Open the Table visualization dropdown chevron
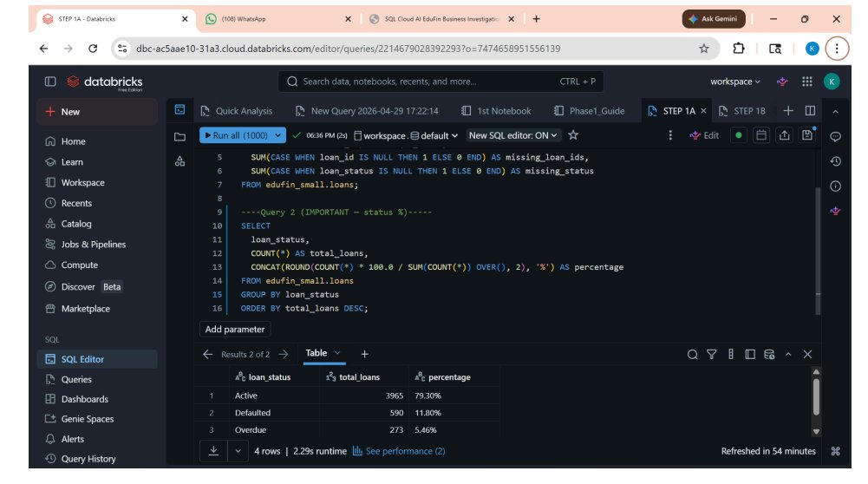Image resolution: width=868 pixels, height=484 pixels. [337, 353]
